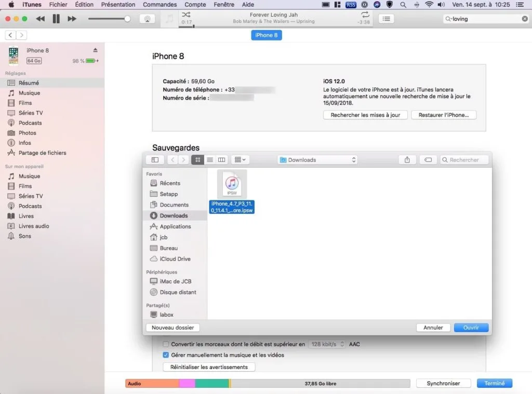Select jcb home folder
Viewport: 532px width, 394px height.
point(175,237)
